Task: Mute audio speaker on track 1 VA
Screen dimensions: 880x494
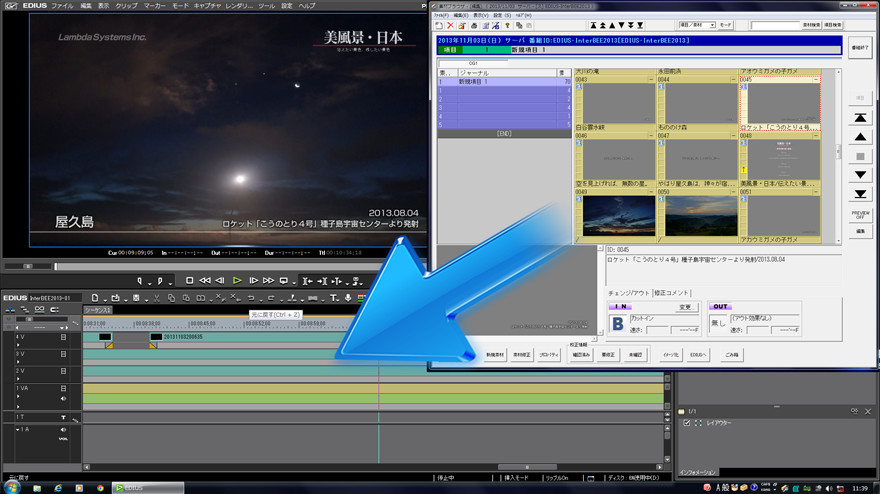Action: click(x=63, y=398)
